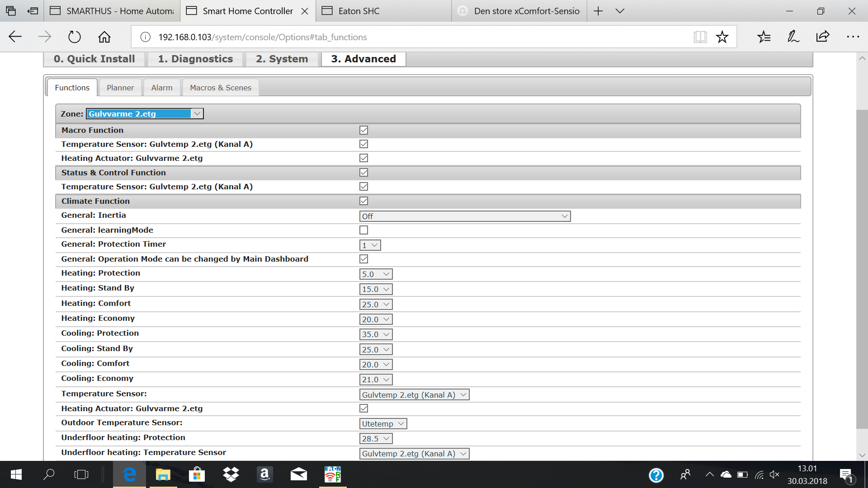Open the Advanced tab
The image size is (868, 488).
(x=363, y=58)
